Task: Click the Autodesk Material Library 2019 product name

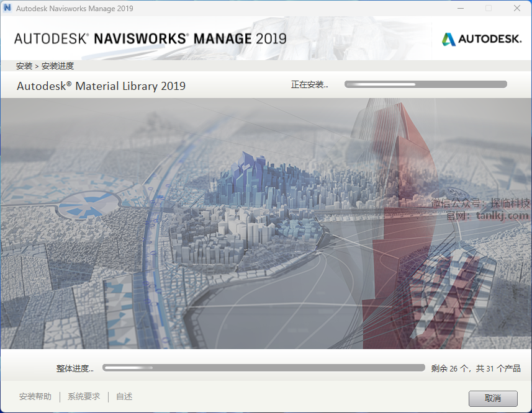Action: click(101, 86)
